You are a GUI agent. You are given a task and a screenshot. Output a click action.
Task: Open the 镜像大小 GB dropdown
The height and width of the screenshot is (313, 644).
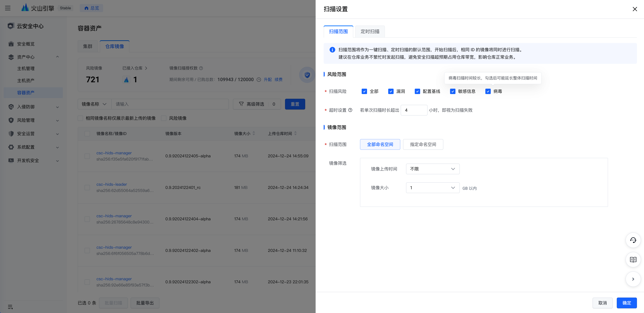[x=433, y=188]
